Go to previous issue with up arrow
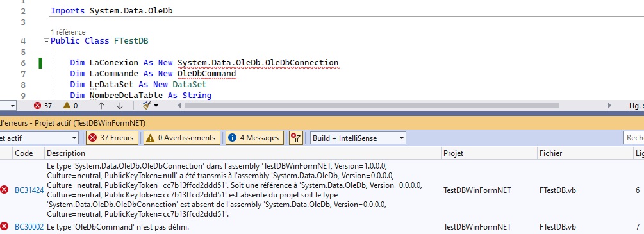 tap(101, 106)
